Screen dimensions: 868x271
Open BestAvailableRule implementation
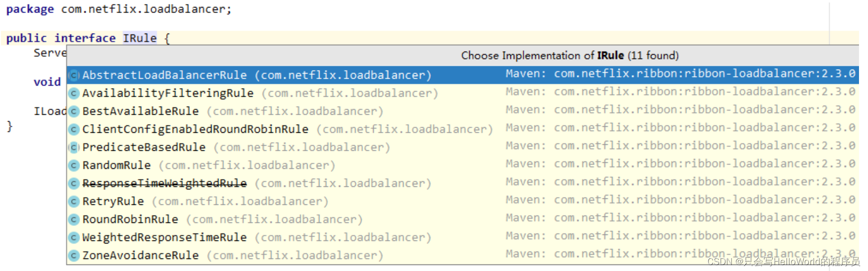click(x=463, y=111)
